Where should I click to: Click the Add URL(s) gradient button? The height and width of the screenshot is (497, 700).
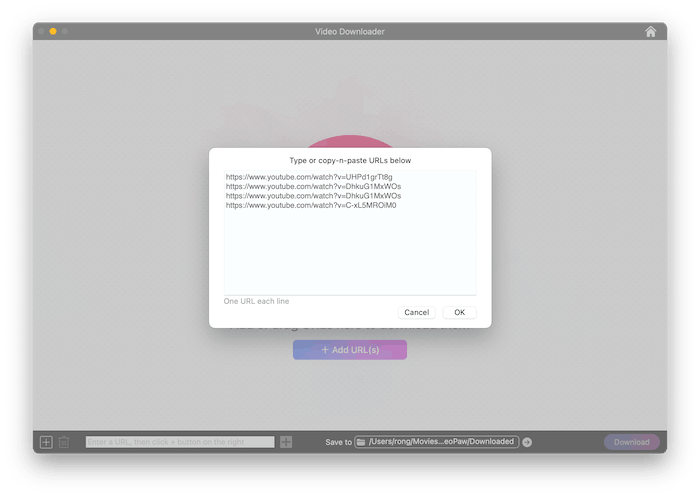[349, 350]
